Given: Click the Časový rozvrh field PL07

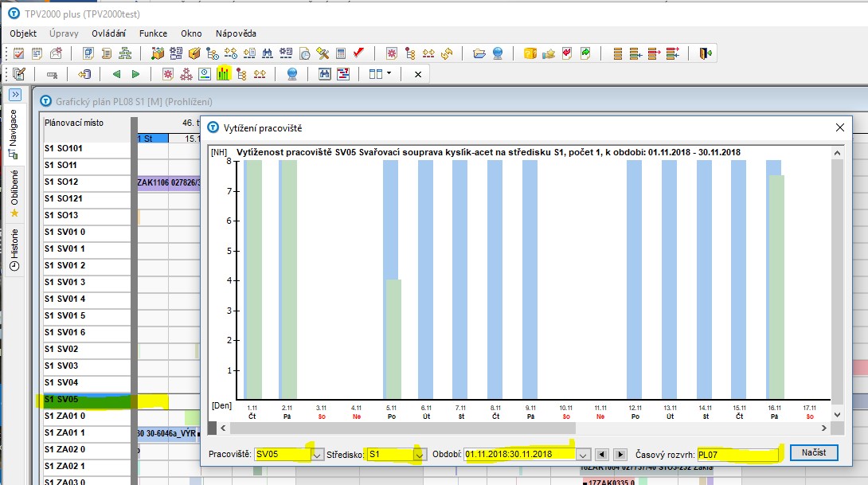Looking at the screenshot, I should (x=737, y=455).
